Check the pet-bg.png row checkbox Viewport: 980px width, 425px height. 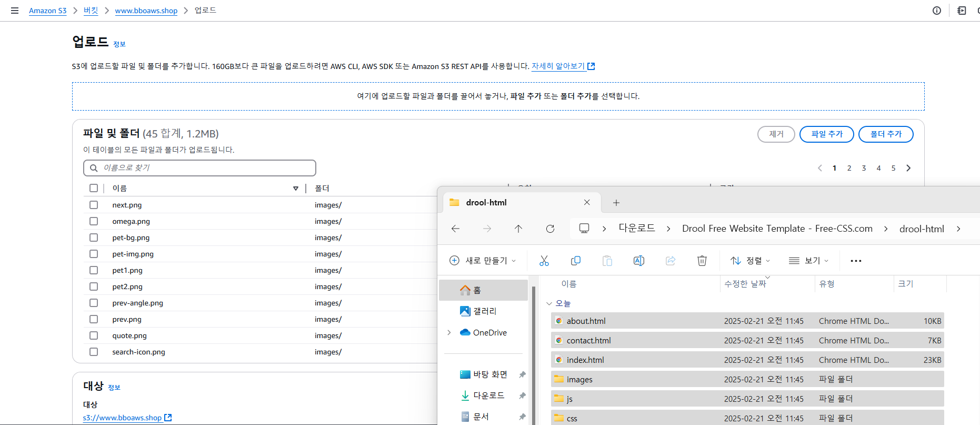(94, 238)
